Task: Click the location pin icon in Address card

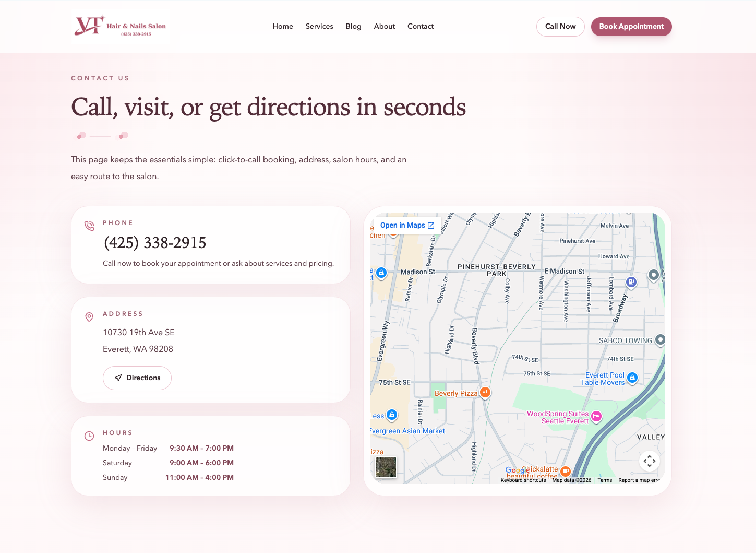Action: 89,317
